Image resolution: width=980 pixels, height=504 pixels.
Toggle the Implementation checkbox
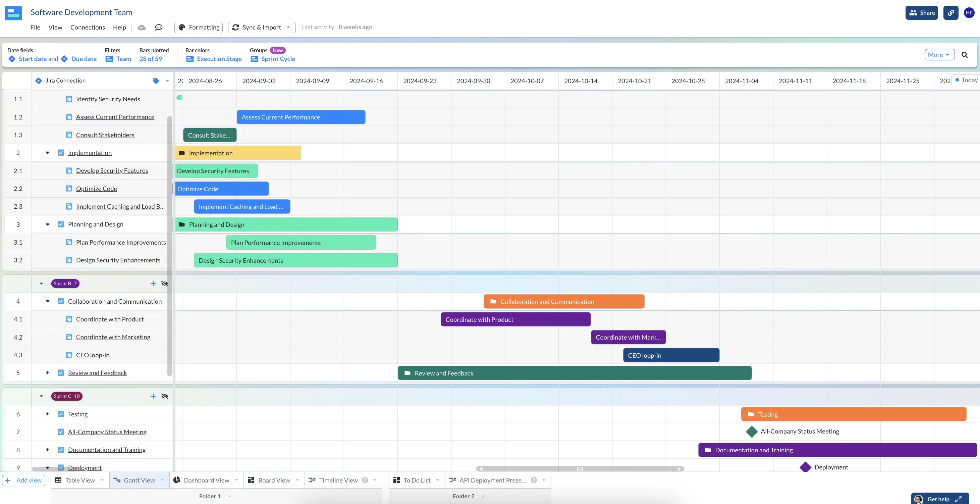click(x=61, y=153)
